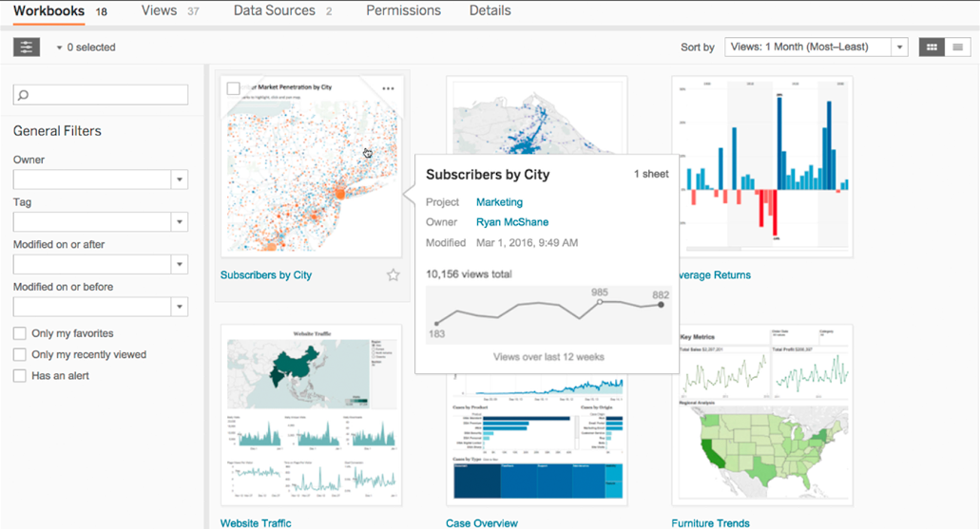Open Subscribers by City workbook link
This screenshot has height=529, width=980.
point(265,274)
